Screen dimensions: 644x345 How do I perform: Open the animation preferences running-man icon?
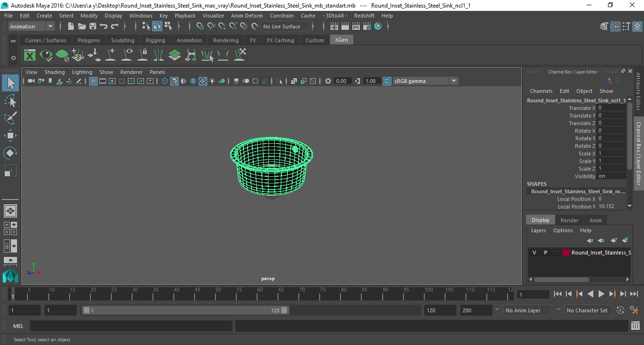tap(635, 310)
